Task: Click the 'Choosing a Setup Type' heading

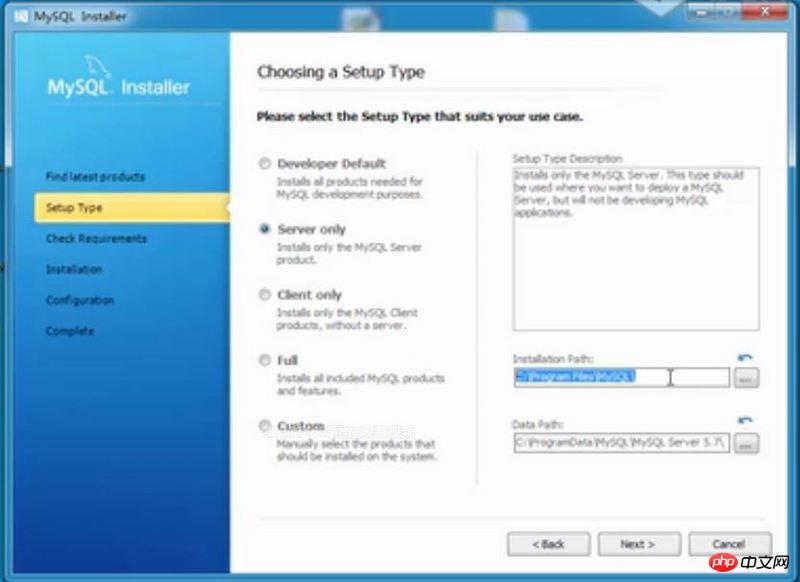Action: [341, 72]
